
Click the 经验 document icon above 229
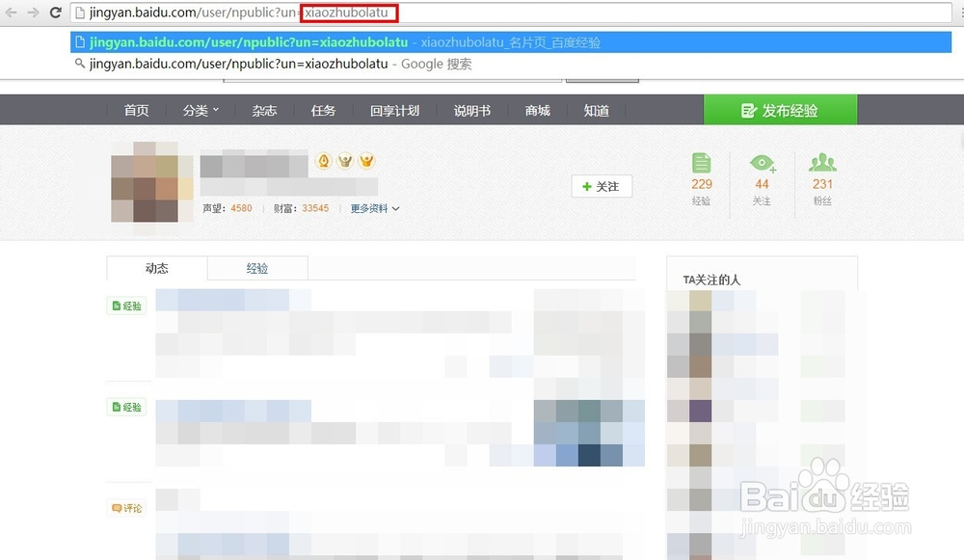(x=701, y=165)
